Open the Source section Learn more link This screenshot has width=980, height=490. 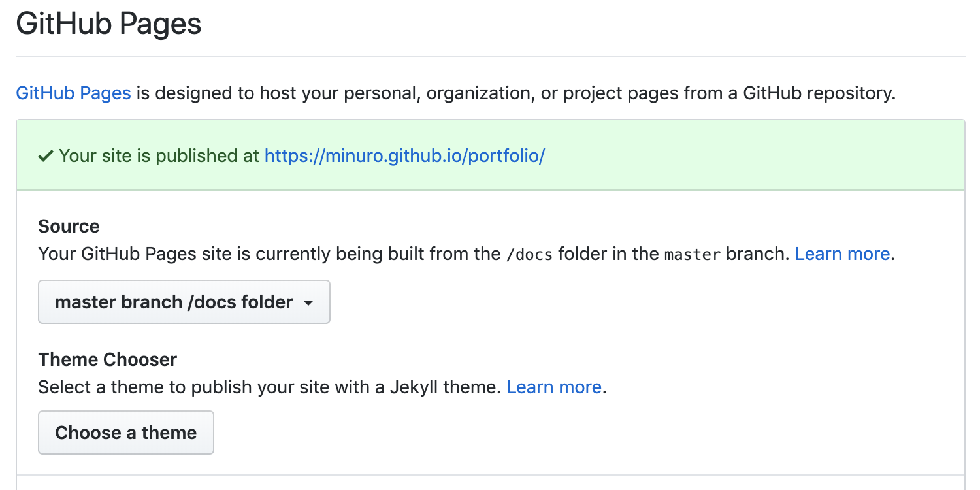pyautogui.click(x=841, y=253)
